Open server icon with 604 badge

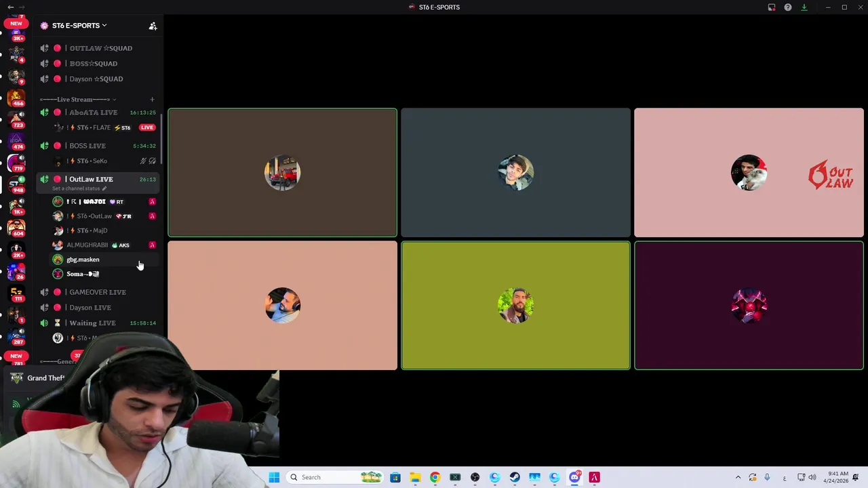[x=16, y=227]
